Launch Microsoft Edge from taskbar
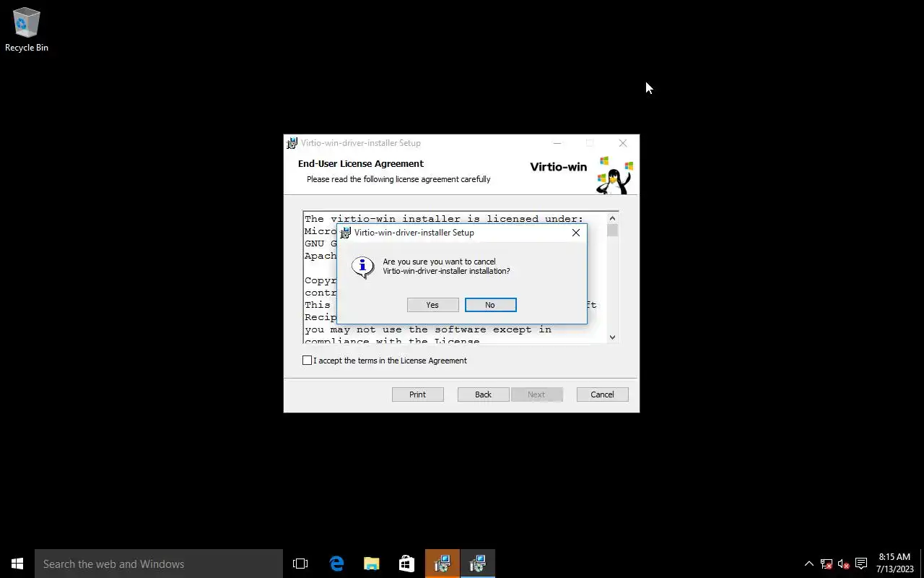The width and height of the screenshot is (924, 578). [x=336, y=564]
